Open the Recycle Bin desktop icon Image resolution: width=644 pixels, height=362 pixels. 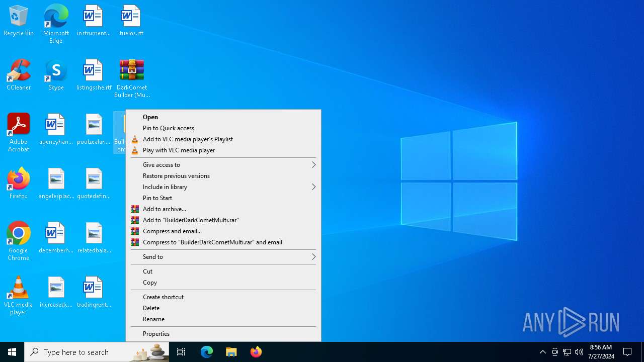click(19, 21)
